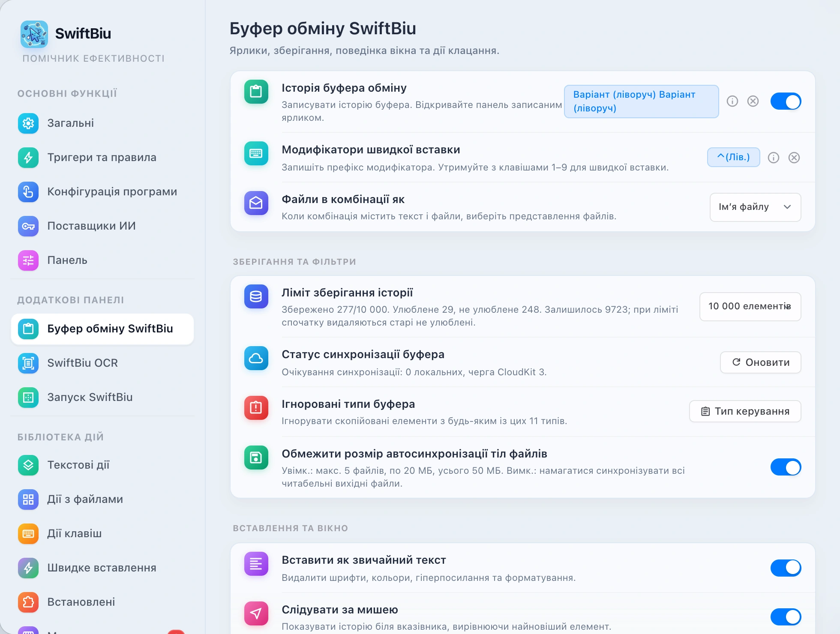Open Текстові дії in the library
Viewport: 840px width, 634px height.
(x=102, y=465)
